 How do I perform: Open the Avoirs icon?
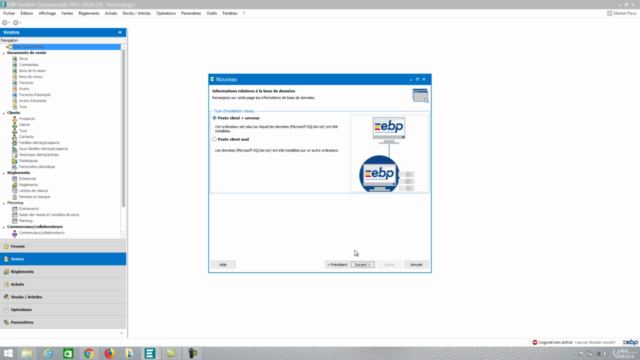pyautogui.click(x=15, y=89)
